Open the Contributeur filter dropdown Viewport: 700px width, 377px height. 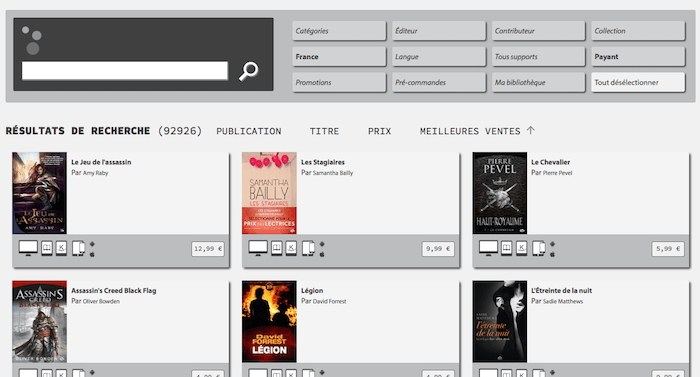tap(538, 31)
